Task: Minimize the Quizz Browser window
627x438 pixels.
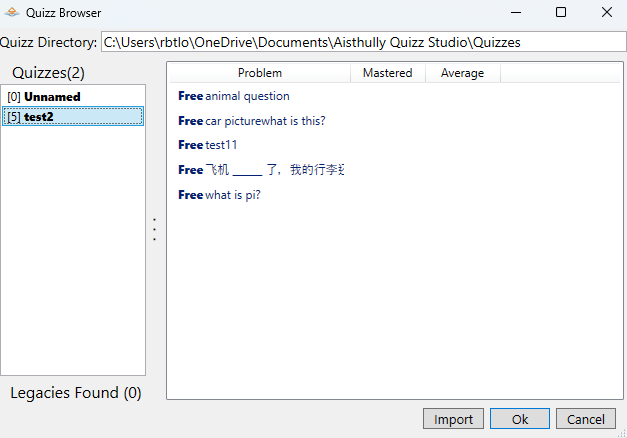Action: (515, 13)
